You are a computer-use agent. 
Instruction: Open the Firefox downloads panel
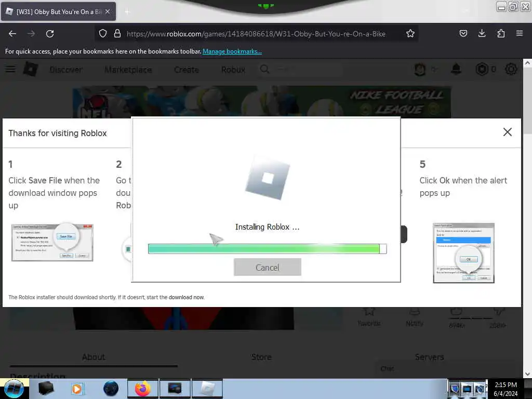click(482, 33)
